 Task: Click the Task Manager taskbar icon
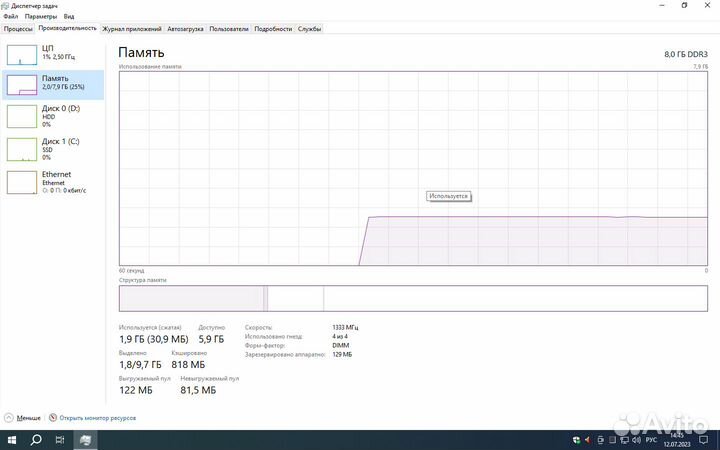point(85,440)
